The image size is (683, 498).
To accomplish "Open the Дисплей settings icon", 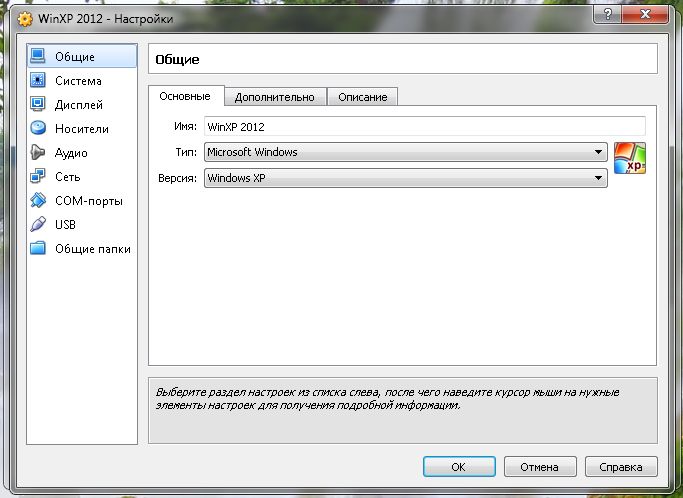I will coord(39,105).
